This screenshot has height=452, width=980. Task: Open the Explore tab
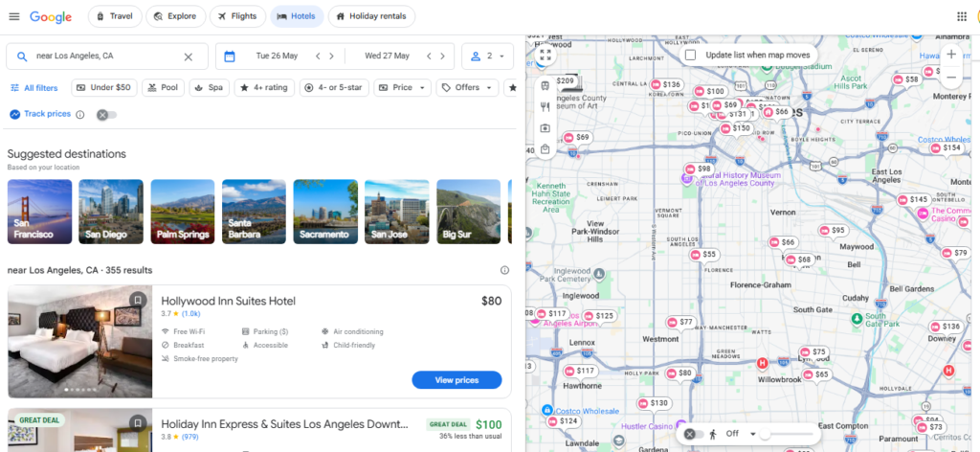[x=176, y=16]
